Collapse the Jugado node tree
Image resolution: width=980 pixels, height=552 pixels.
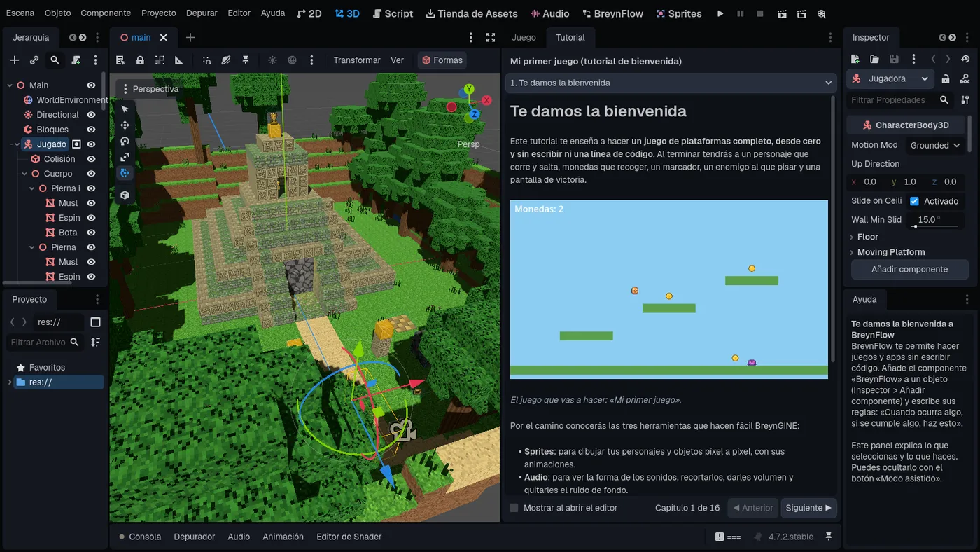17,144
